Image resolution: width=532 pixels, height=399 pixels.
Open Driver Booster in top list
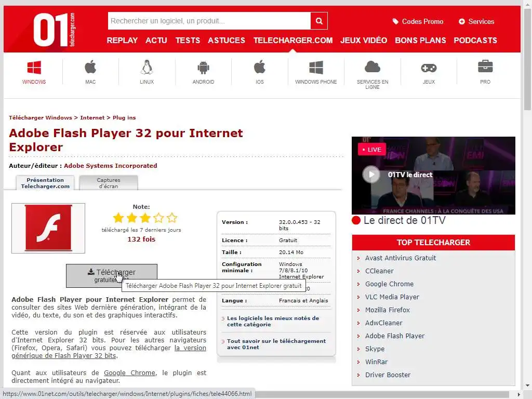click(x=388, y=375)
